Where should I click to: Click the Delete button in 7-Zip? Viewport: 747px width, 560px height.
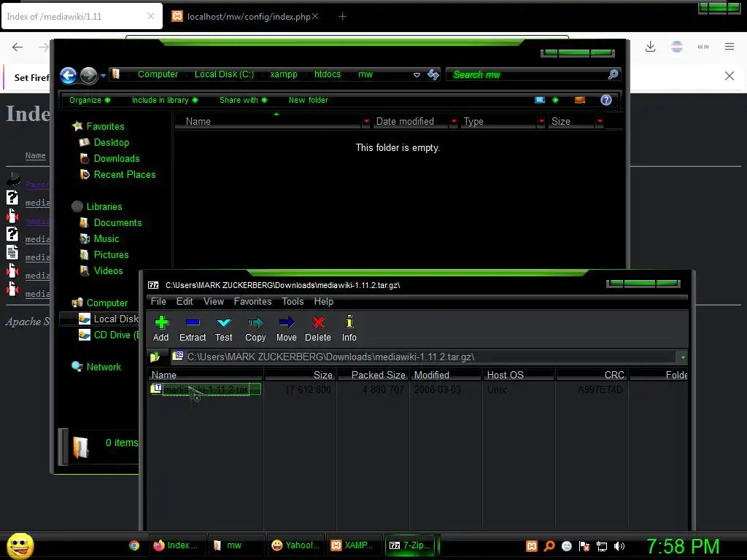pos(318,329)
